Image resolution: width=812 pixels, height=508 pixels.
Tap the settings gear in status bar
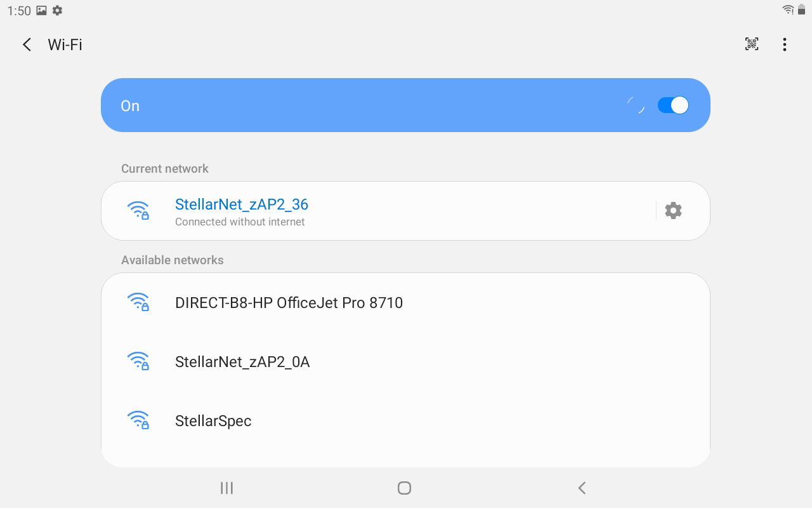(58, 10)
